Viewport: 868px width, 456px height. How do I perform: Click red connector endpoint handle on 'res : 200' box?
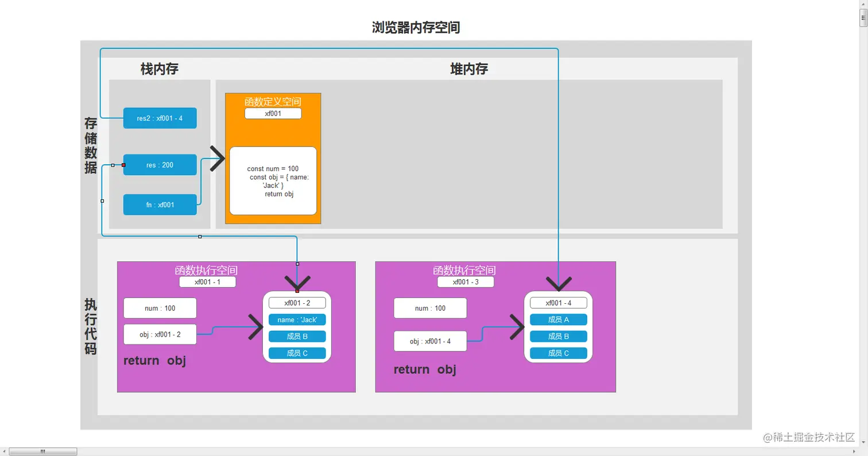[123, 165]
